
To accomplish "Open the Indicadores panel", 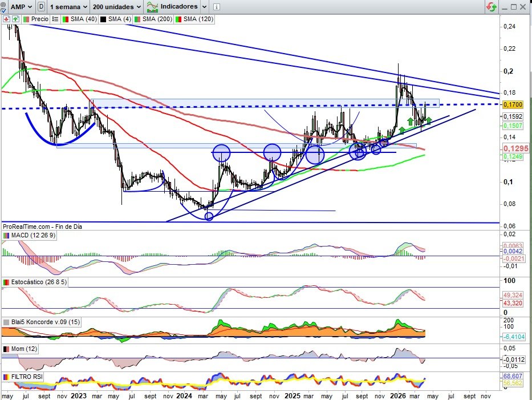I will [x=173, y=6].
